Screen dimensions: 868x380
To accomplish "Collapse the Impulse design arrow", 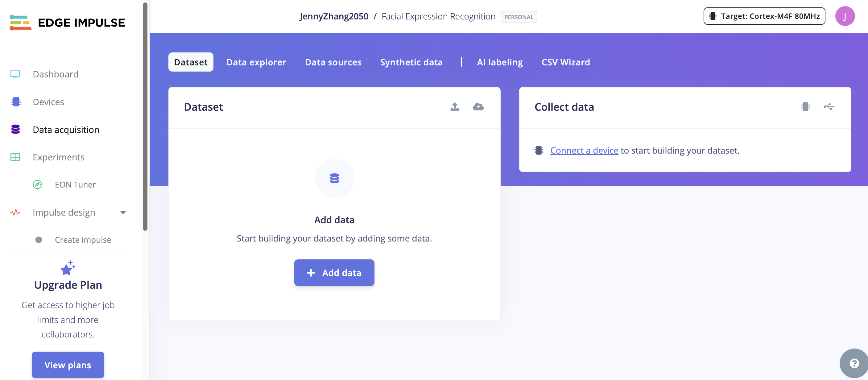I will 123,213.
